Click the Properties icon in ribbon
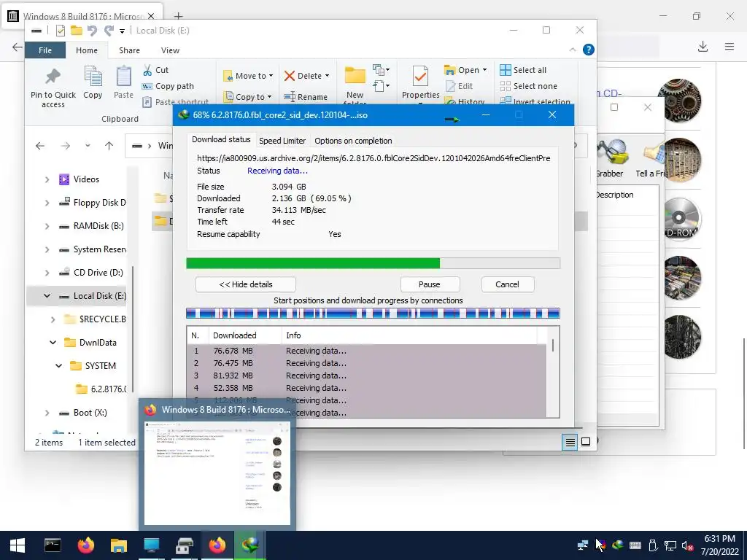 click(x=420, y=77)
